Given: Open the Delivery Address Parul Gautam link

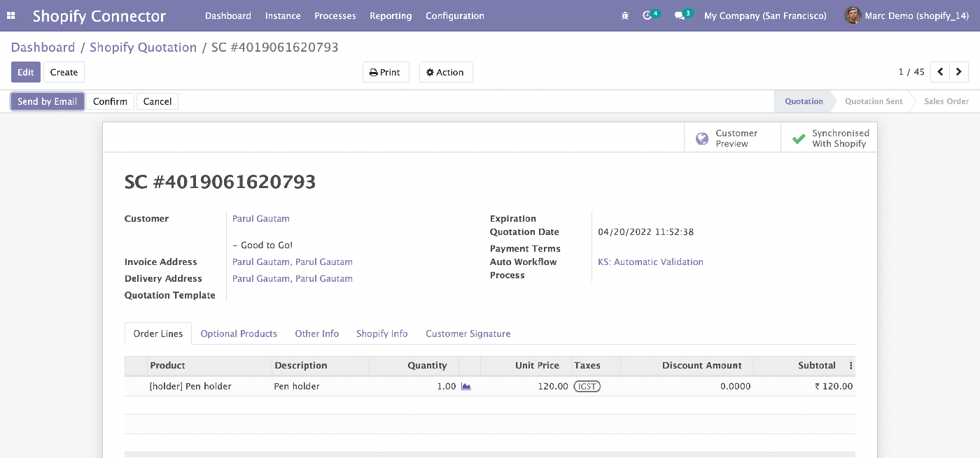Looking at the screenshot, I should [x=293, y=279].
